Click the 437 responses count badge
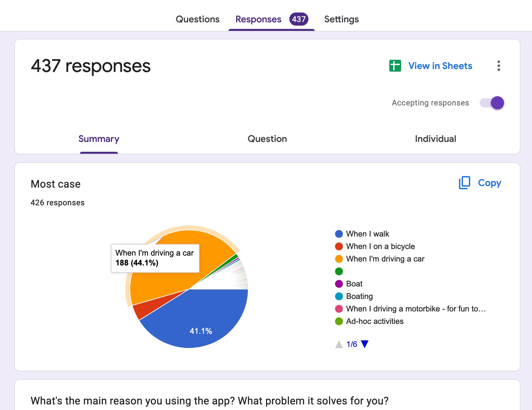The width and height of the screenshot is (532, 410). click(299, 19)
